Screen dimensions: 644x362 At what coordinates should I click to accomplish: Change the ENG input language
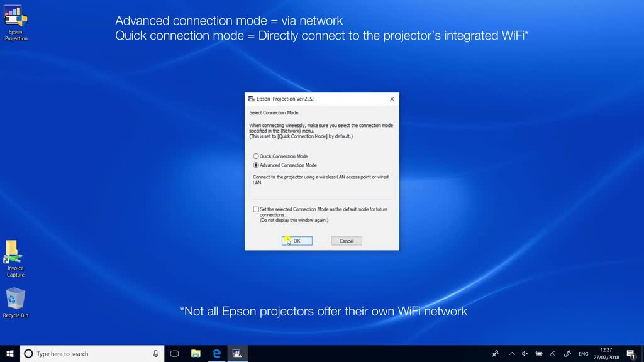pos(583,353)
